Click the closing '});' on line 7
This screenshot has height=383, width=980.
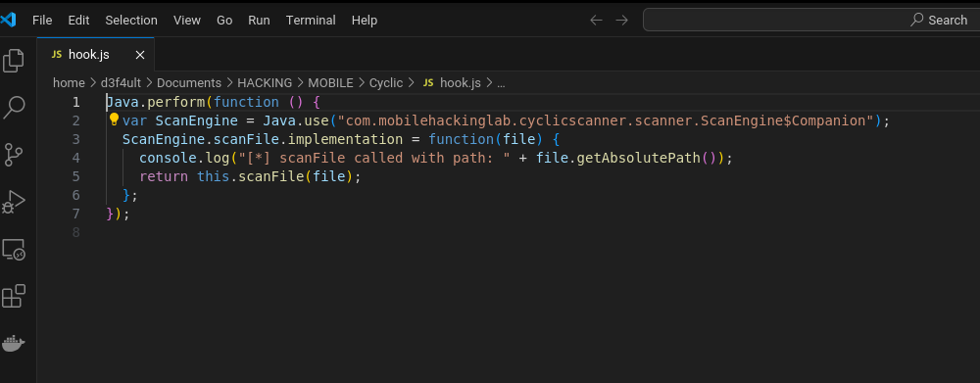click(x=119, y=214)
